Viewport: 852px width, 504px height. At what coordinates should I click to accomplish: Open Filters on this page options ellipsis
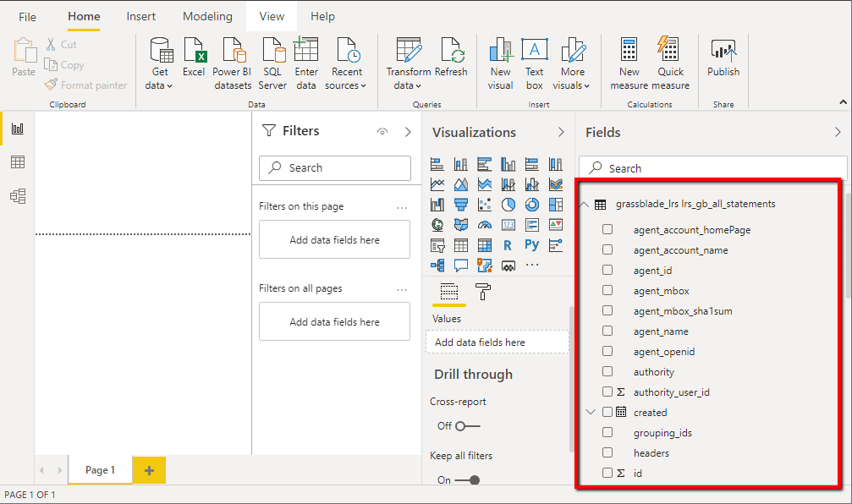point(402,207)
